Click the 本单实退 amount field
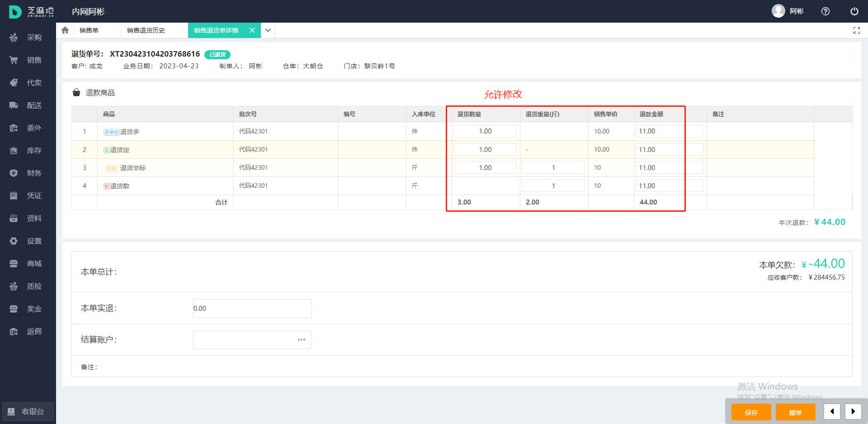This screenshot has height=424, width=868. tap(252, 309)
